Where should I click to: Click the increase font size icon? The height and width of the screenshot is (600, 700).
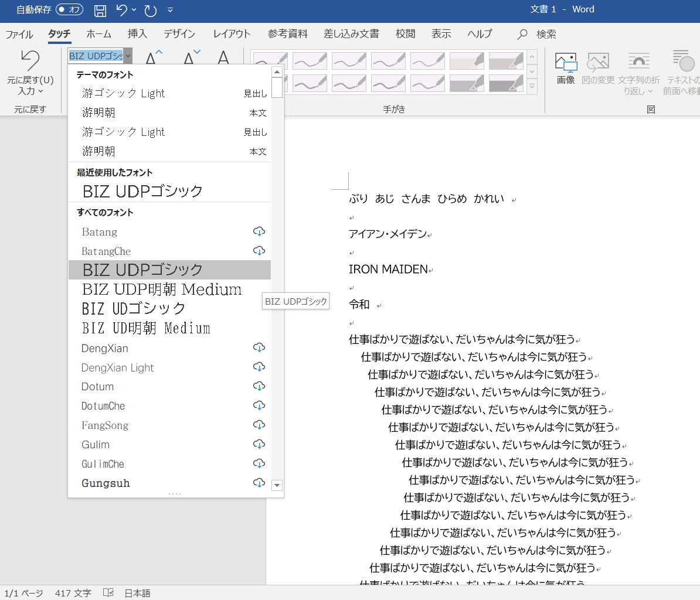tap(154, 57)
